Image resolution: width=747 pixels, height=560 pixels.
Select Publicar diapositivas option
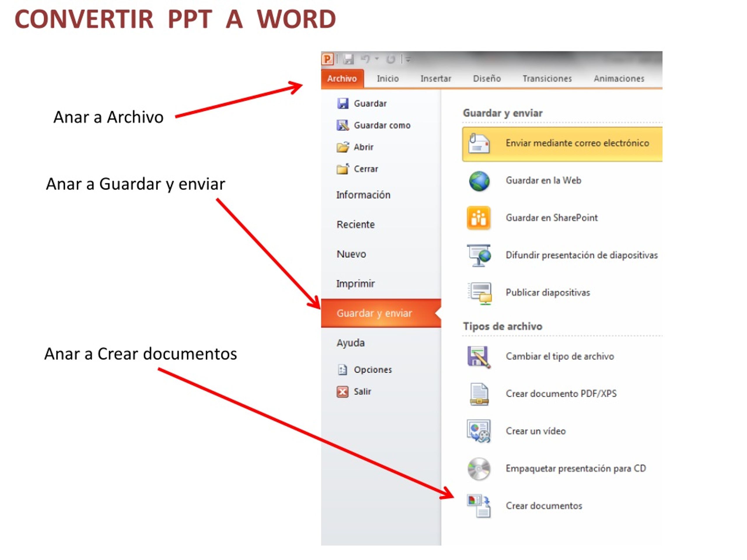click(x=547, y=293)
